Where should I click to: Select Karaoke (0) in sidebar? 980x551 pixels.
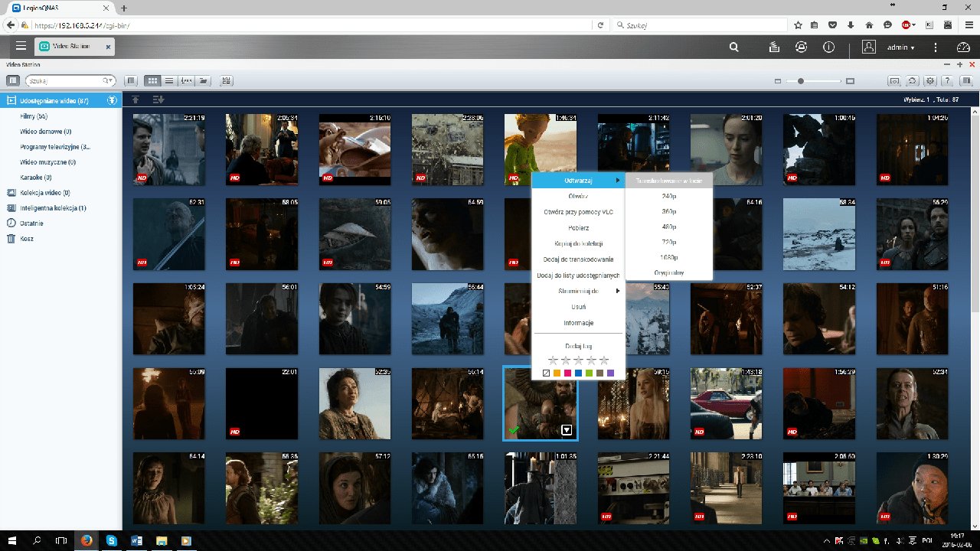pyautogui.click(x=35, y=178)
